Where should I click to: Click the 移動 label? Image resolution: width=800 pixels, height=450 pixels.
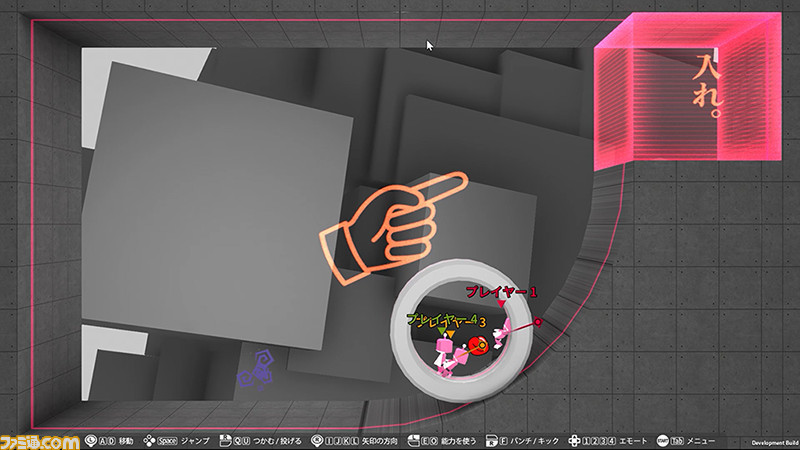[126, 441]
